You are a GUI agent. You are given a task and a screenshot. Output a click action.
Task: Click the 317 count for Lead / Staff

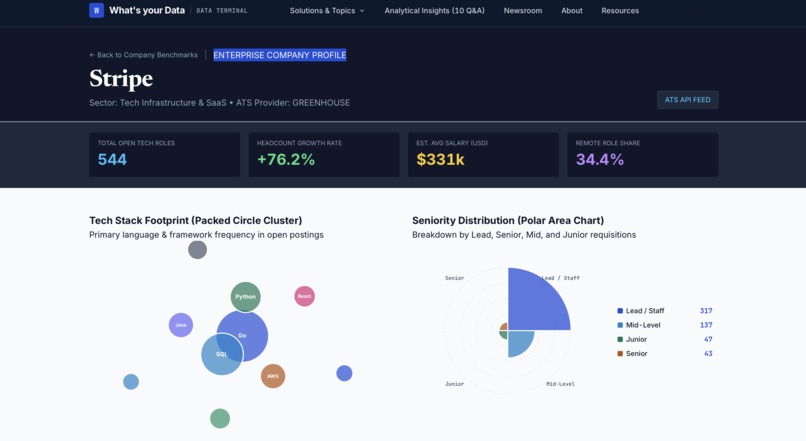pyautogui.click(x=706, y=310)
